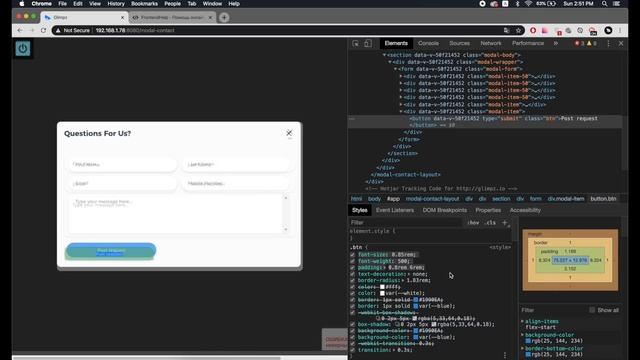Toggle the .cls class editor button
The height and width of the screenshot is (360, 640).
tap(490, 223)
